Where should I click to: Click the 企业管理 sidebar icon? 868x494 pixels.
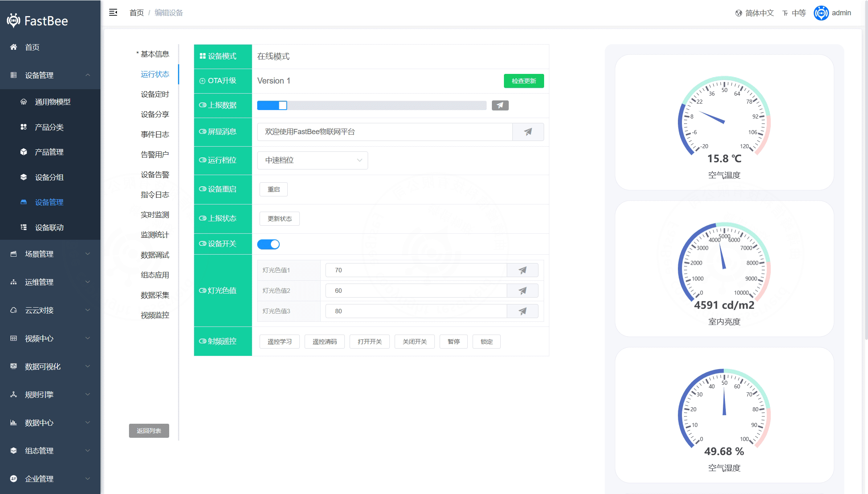(x=14, y=479)
